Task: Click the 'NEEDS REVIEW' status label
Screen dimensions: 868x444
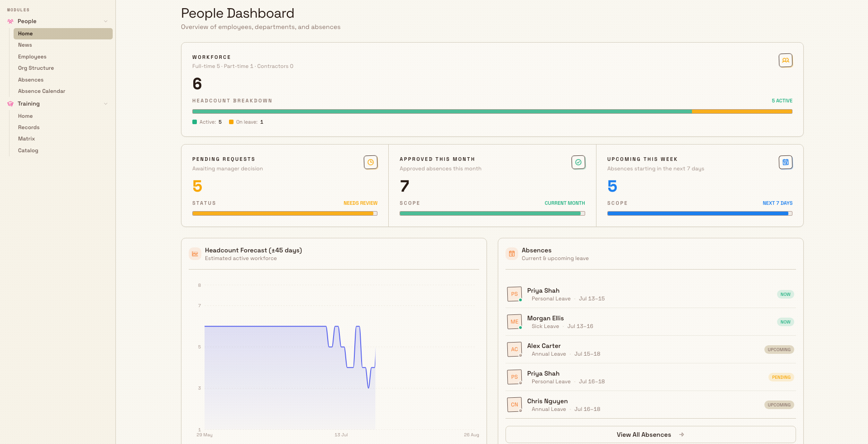Action: tap(360, 203)
